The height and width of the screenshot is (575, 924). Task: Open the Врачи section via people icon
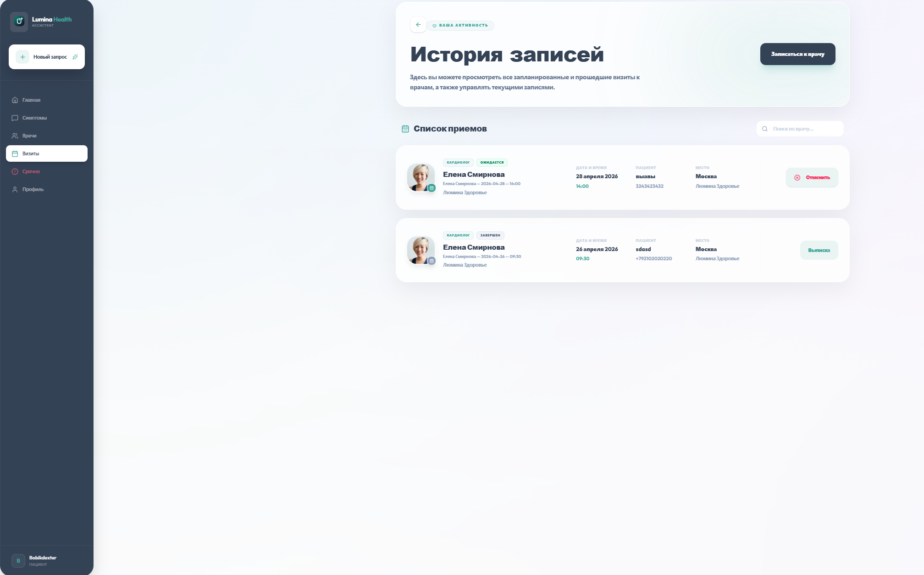[x=15, y=136]
